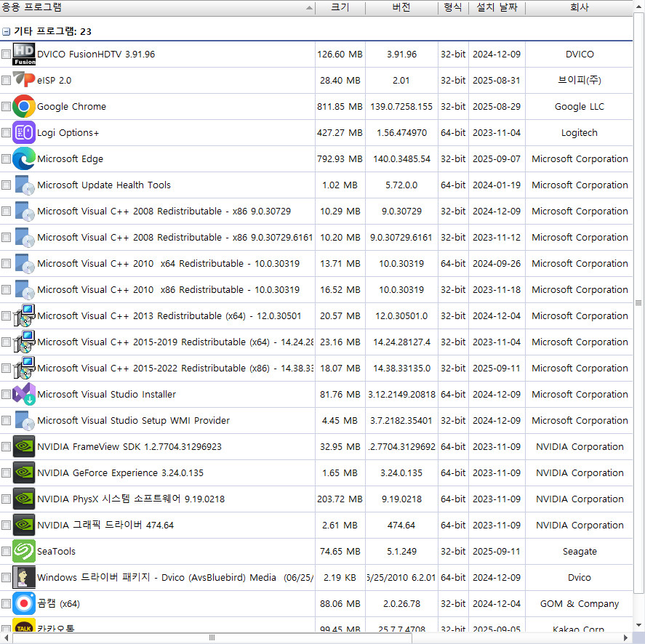
Task: Sort by the 버전 column header
Action: [401, 8]
